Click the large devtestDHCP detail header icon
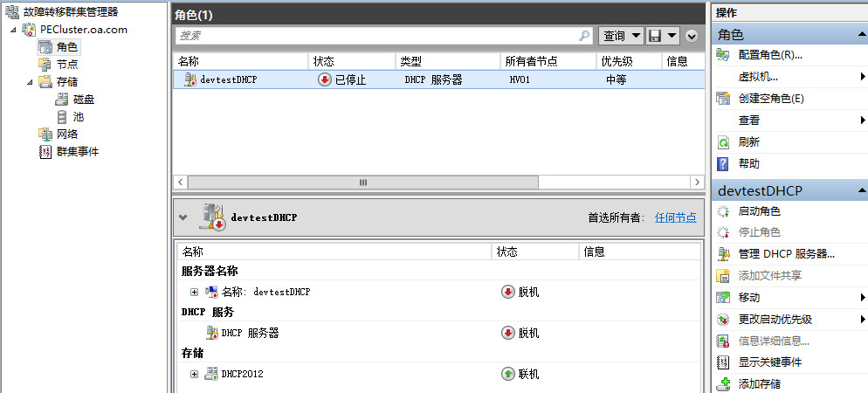868x393 pixels. (x=212, y=217)
